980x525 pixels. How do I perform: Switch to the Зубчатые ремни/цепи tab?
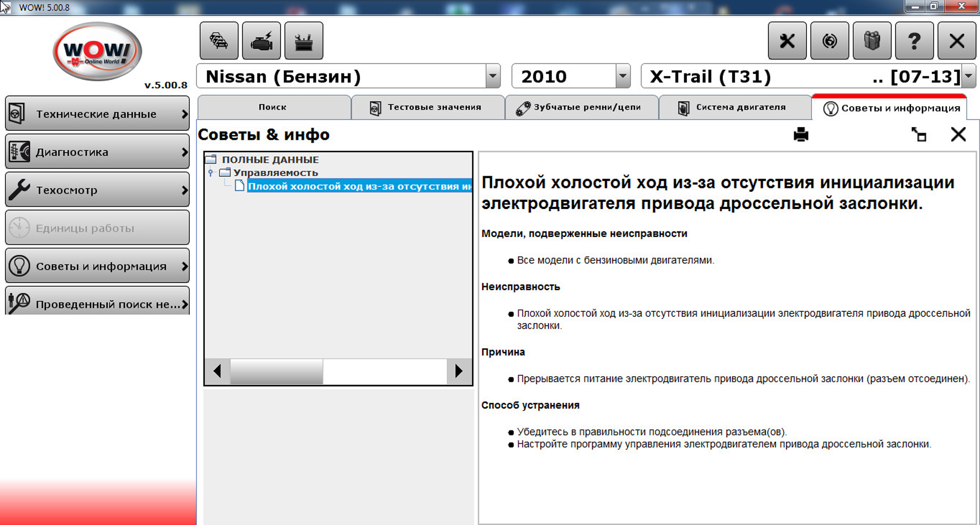[x=581, y=107]
